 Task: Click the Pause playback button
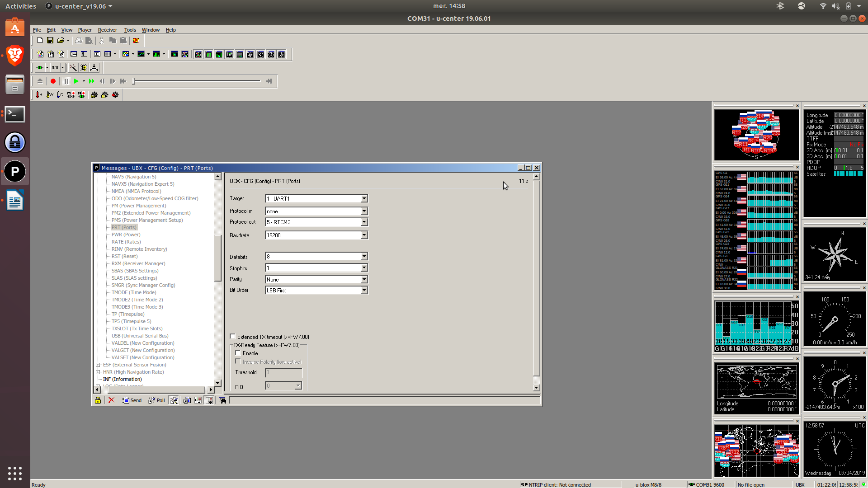point(66,81)
